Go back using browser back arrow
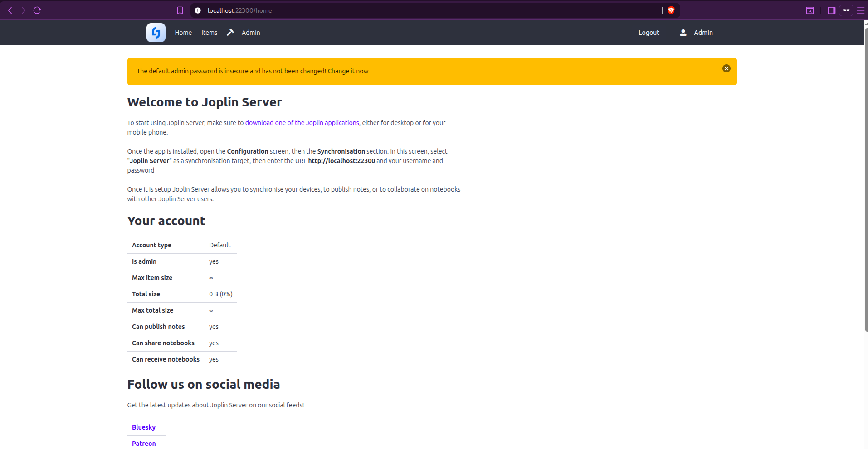The height and width of the screenshot is (449, 868). pyautogui.click(x=10, y=10)
